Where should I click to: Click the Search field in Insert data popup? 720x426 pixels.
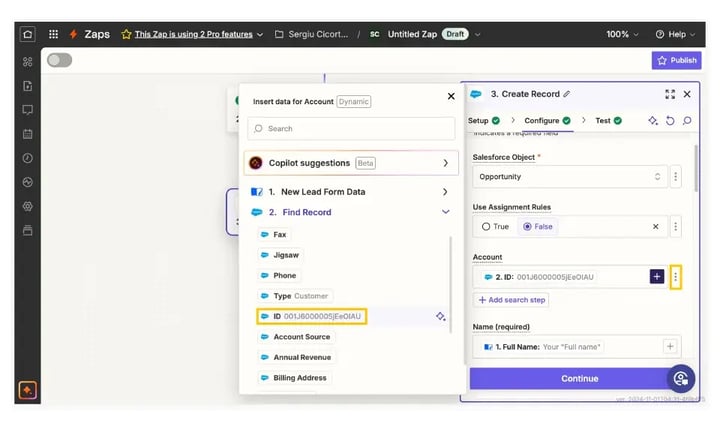pyautogui.click(x=351, y=129)
